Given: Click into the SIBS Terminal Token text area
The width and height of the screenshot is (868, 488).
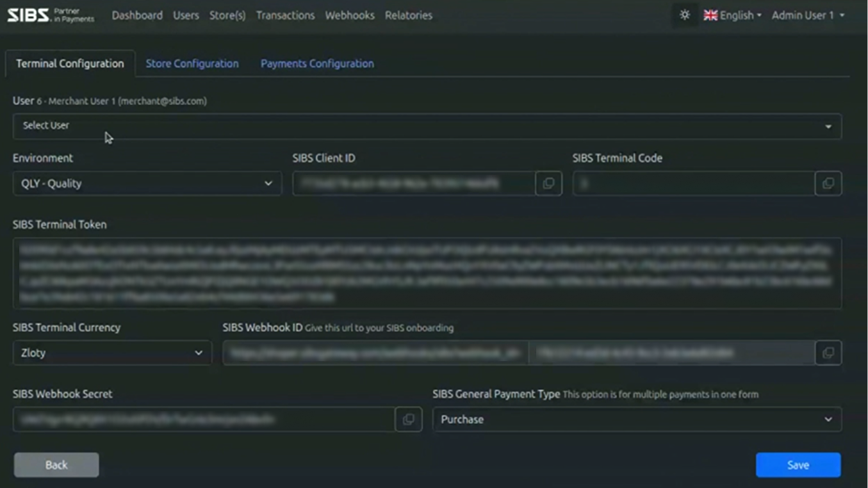Looking at the screenshot, I should (427, 273).
